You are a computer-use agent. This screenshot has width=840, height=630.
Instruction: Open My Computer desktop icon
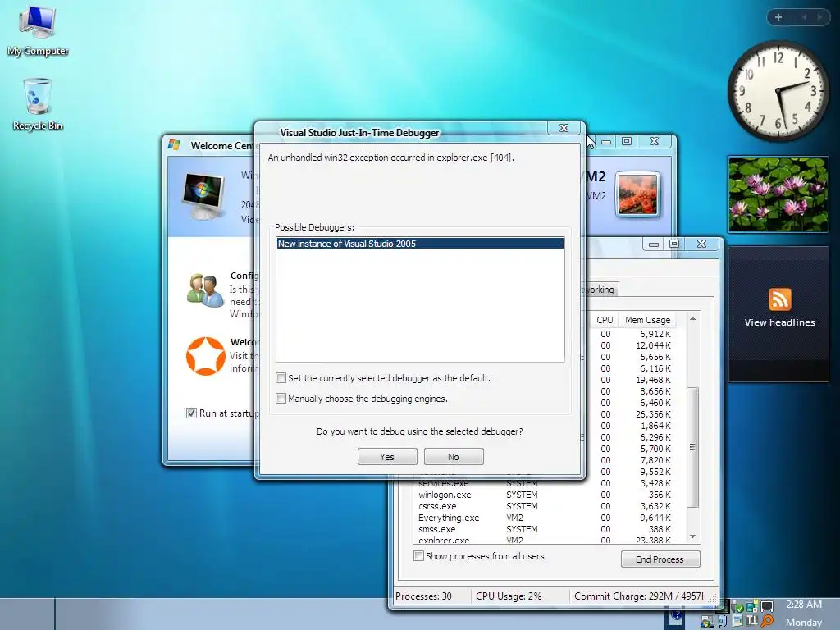(38, 30)
